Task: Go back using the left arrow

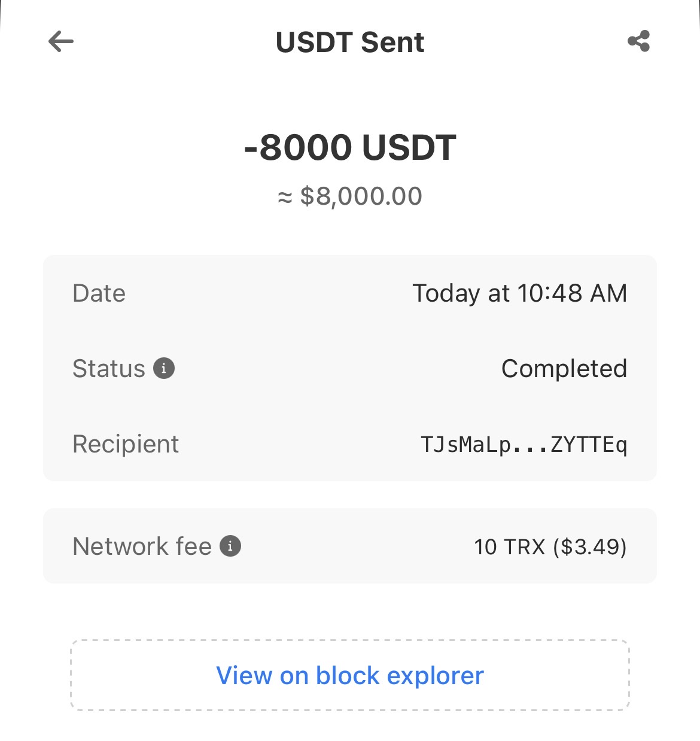Action: click(x=60, y=42)
